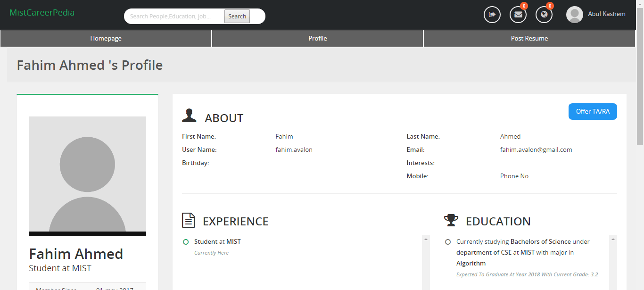The image size is (644, 290).
Task: Click the messages badge showing 0
Action: pyautogui.click(x=524, y=6)
